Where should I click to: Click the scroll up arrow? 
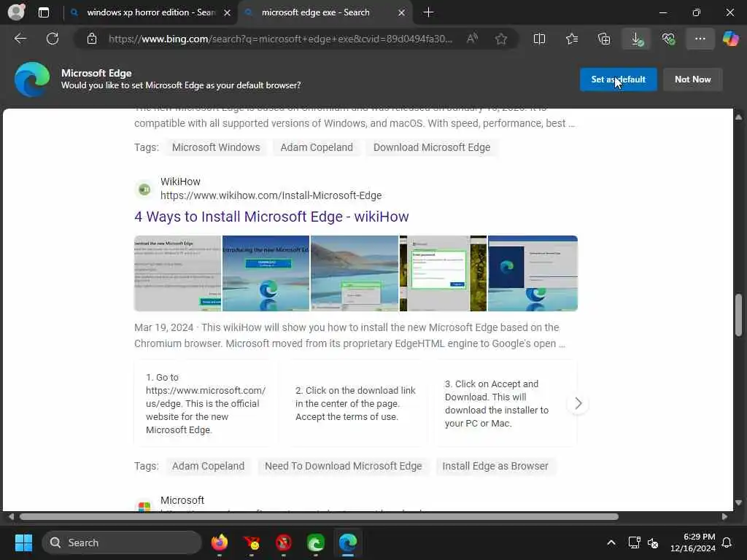click(738, 117)
